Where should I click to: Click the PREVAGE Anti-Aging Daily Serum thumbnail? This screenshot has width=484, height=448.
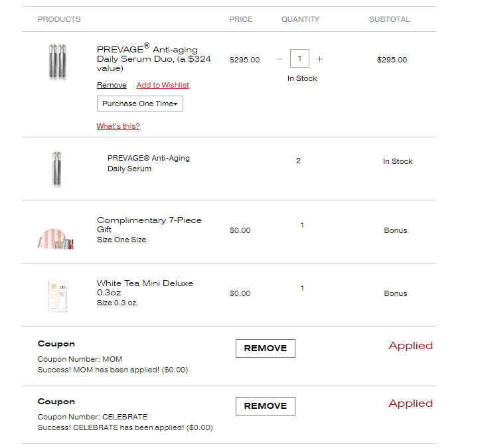tap(57, 169)
